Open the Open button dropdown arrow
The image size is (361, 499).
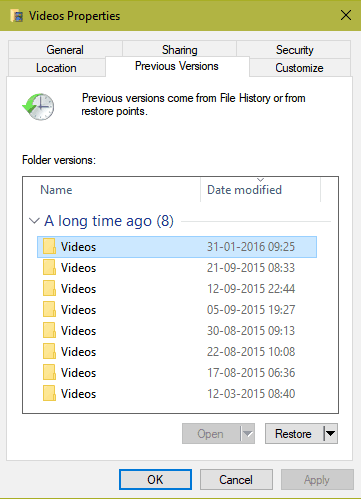[247, 434]
